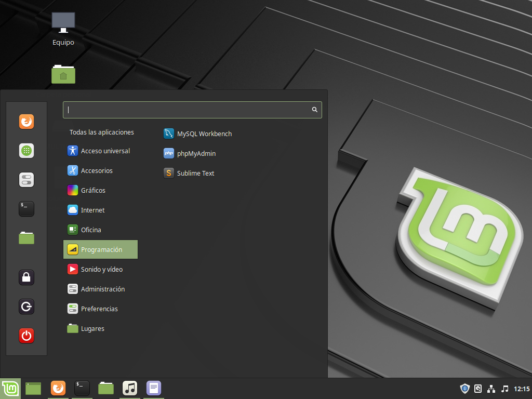Select the Oficina category
The width and height of the screenshot is (532, 399).
(100, 230)
